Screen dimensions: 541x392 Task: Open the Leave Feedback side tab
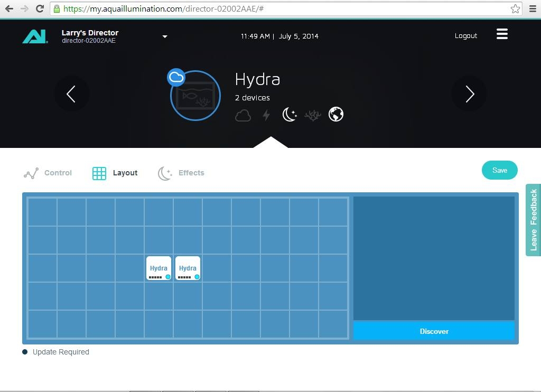coord(534,220)
